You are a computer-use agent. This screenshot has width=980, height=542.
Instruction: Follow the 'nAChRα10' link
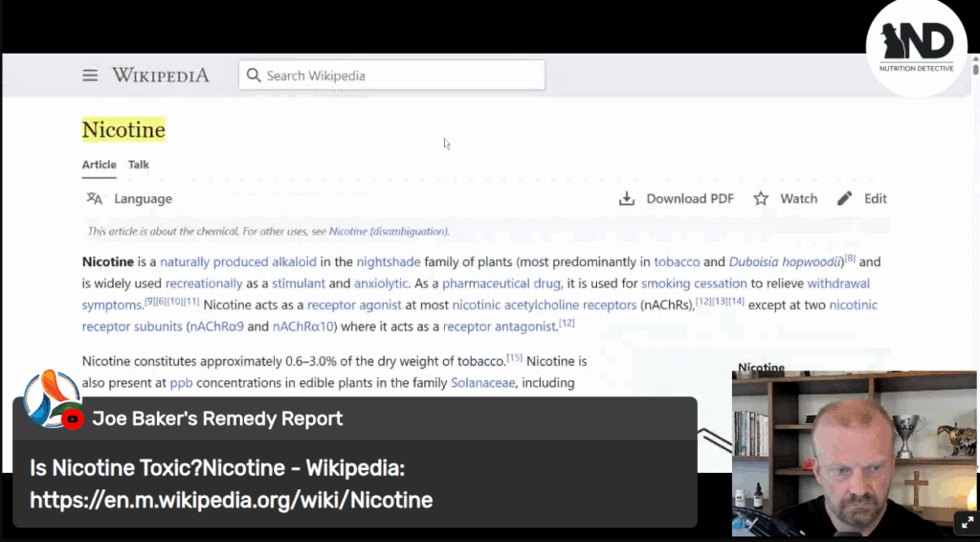[303, 327]
